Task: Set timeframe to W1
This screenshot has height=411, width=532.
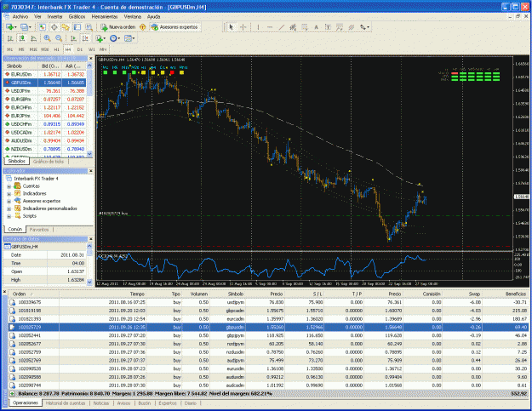Action: (92, 49)
